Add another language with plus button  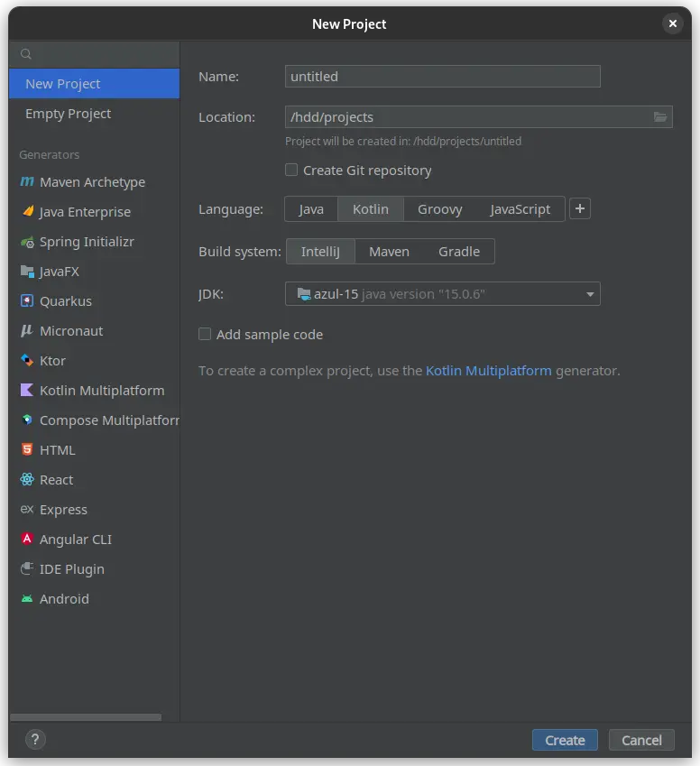(580, 209)
